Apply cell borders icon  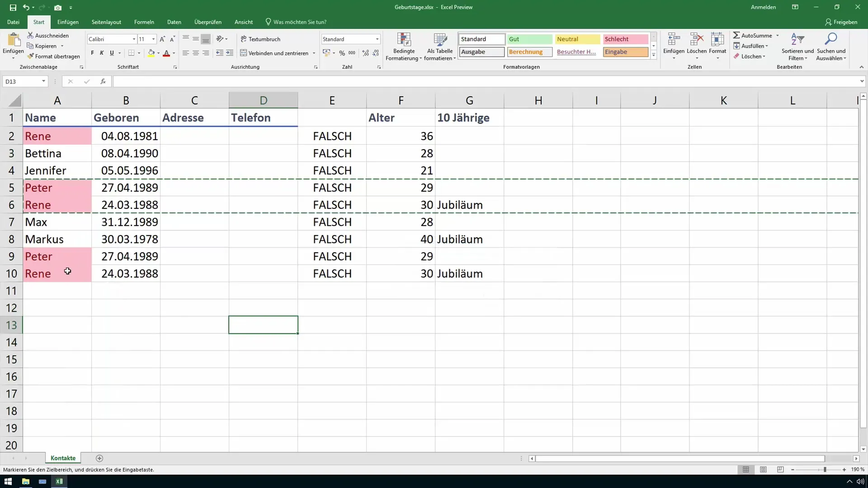tap(131, 53)
